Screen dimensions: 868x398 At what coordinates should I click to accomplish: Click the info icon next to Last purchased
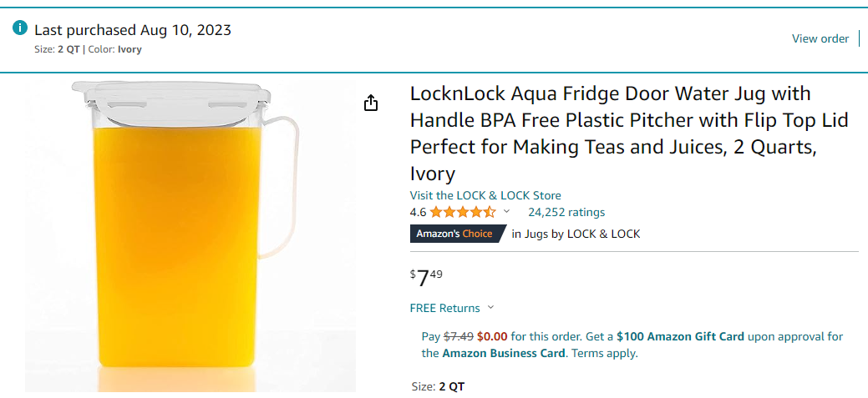20,28
